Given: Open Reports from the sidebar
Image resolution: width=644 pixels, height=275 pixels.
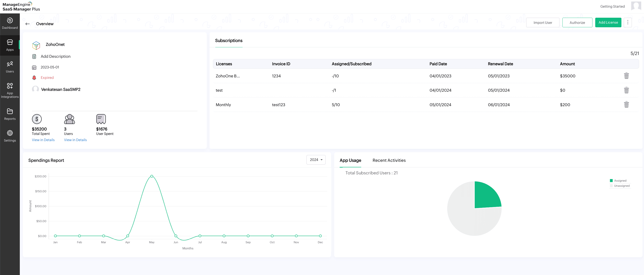Looking at the screenshot, I should [10, 114].
